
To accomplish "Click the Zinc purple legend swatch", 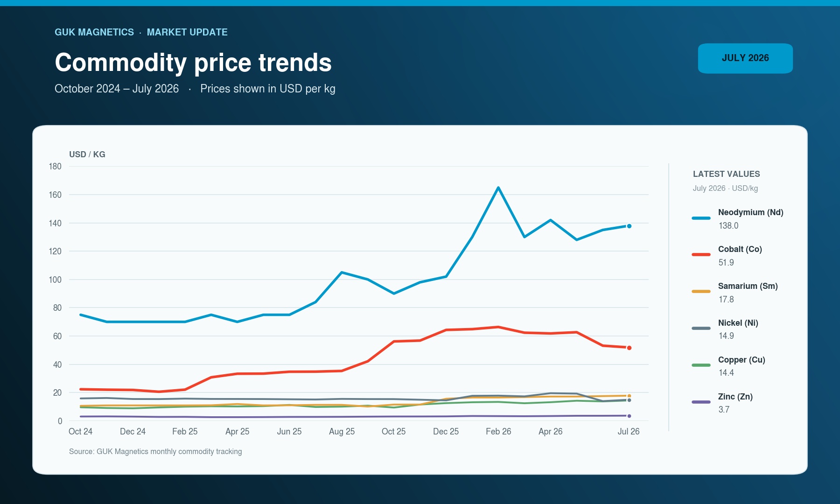I will point(701,402).
